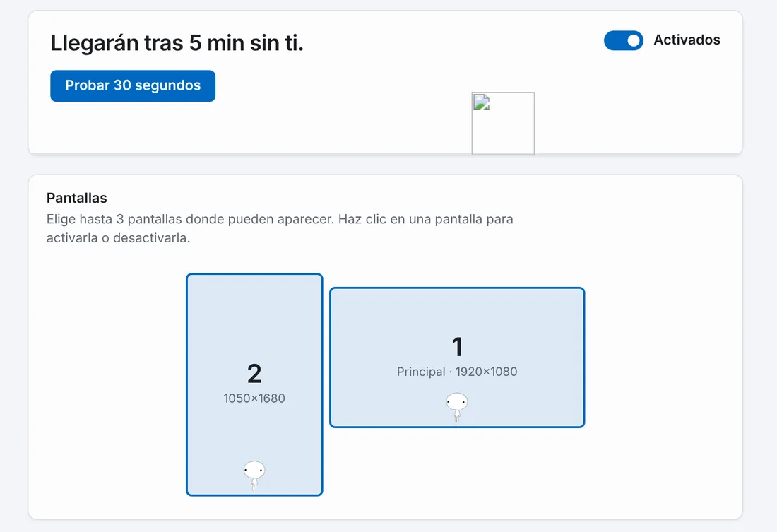Toggle the Activados switch off
The image size is (777, 532).
[624, 41]
